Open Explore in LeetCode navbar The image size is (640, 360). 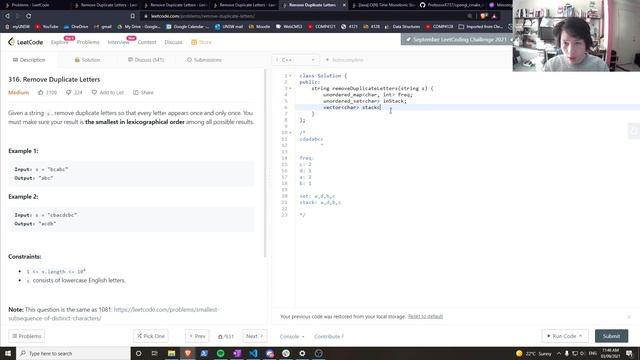tap(60, 42)
